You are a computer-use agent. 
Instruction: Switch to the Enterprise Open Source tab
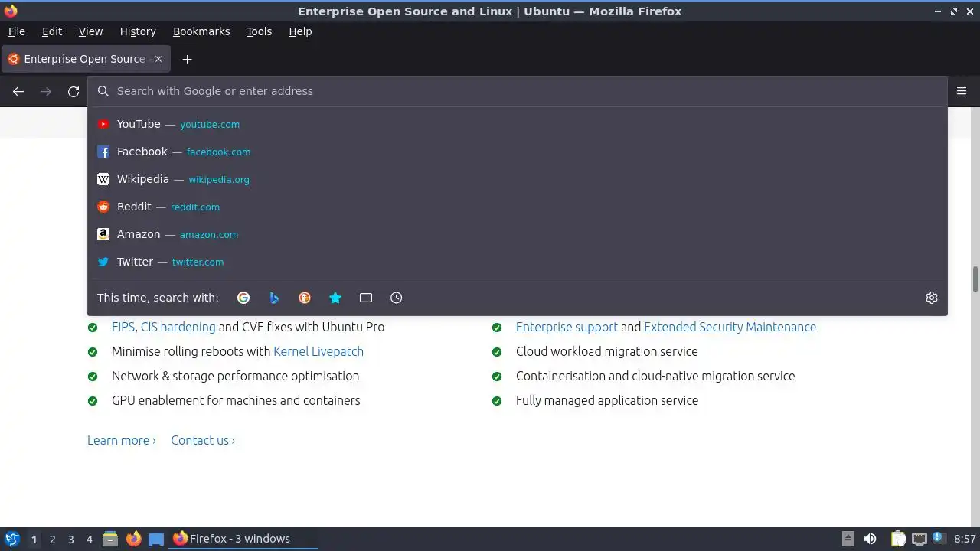click(x=84, y=59)
